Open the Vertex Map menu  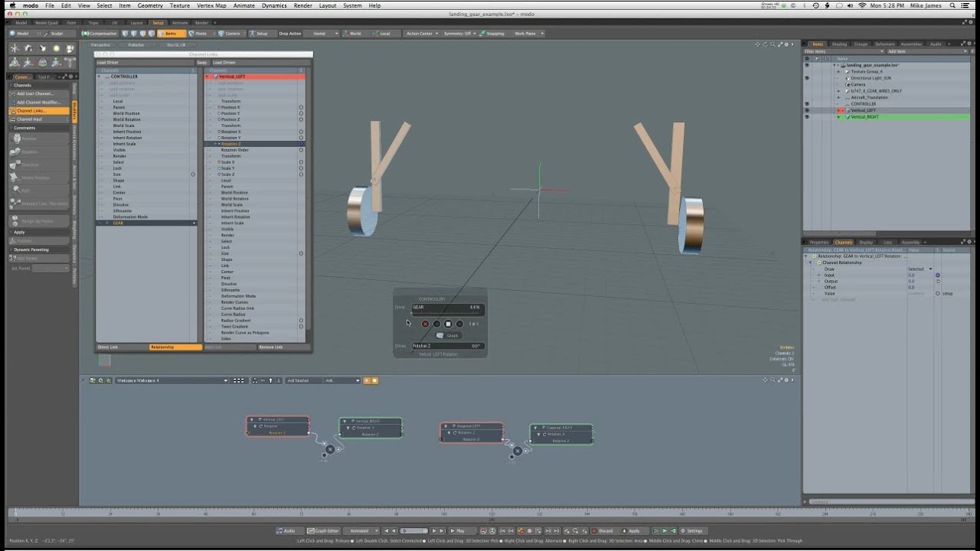(x=211, y=5)
